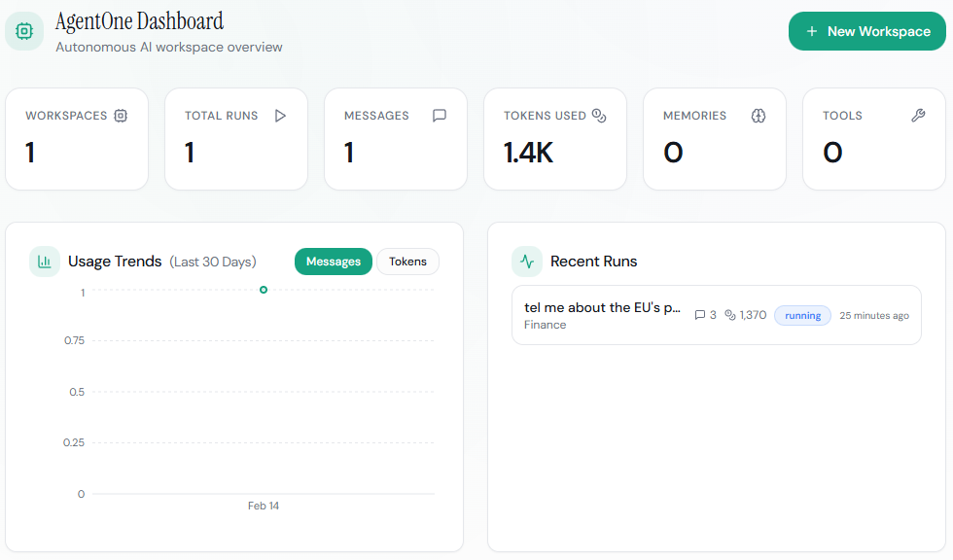Screen dimensions: 953x560
Task: Click the Memories stat card value
Action: tap(673, 153)
